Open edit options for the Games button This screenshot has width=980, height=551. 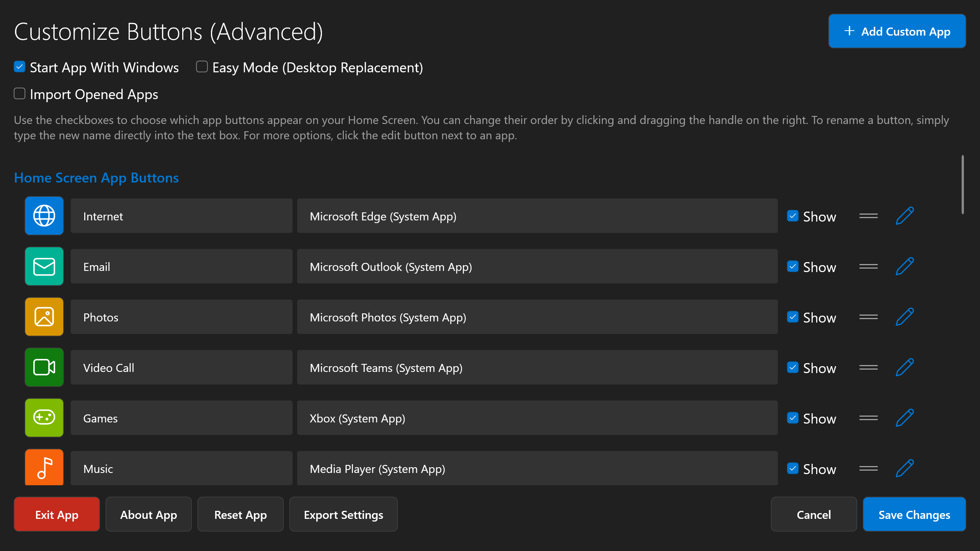coord(905,418)
